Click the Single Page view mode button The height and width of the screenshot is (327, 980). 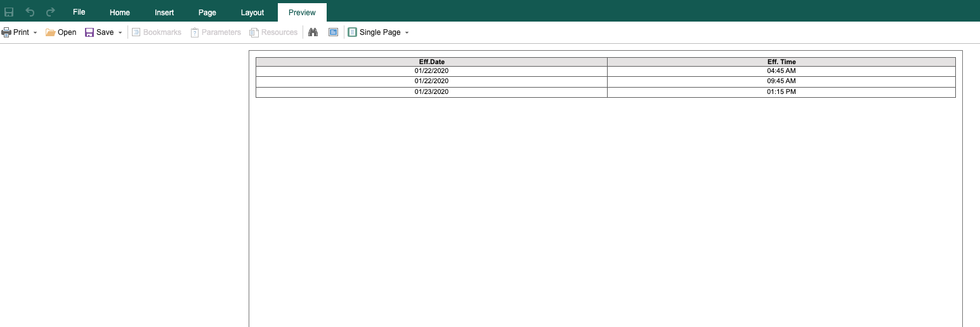[x=374, y=32]
